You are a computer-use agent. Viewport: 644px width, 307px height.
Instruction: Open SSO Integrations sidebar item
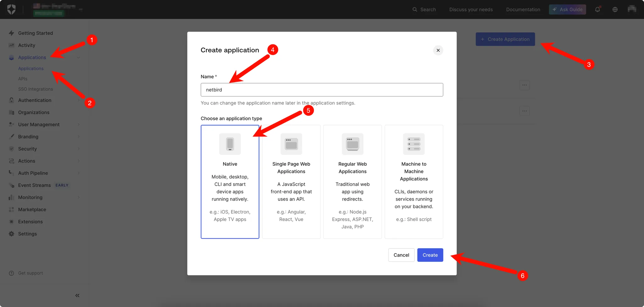tap(36, 89)
